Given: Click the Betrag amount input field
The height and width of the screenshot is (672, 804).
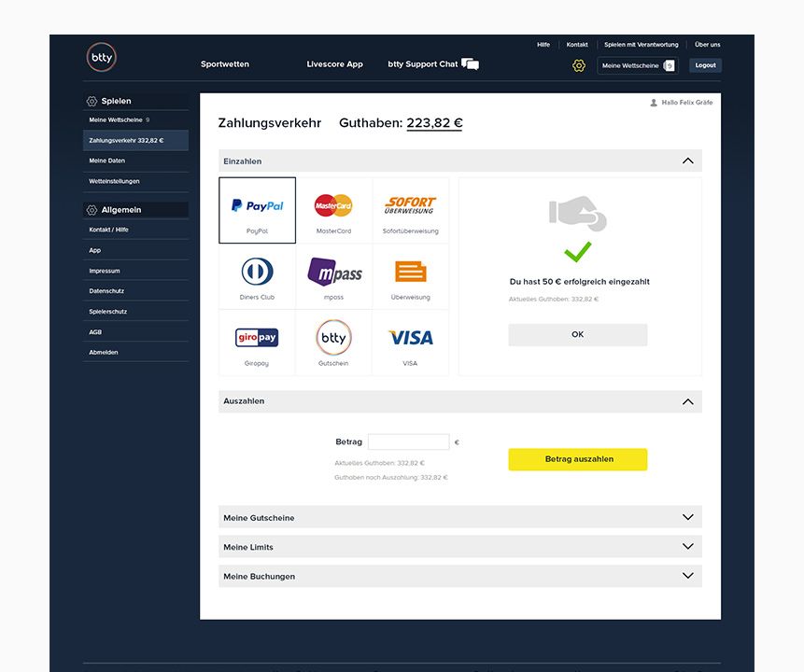Looking at the screenshot, I should (x=408, y=442).
